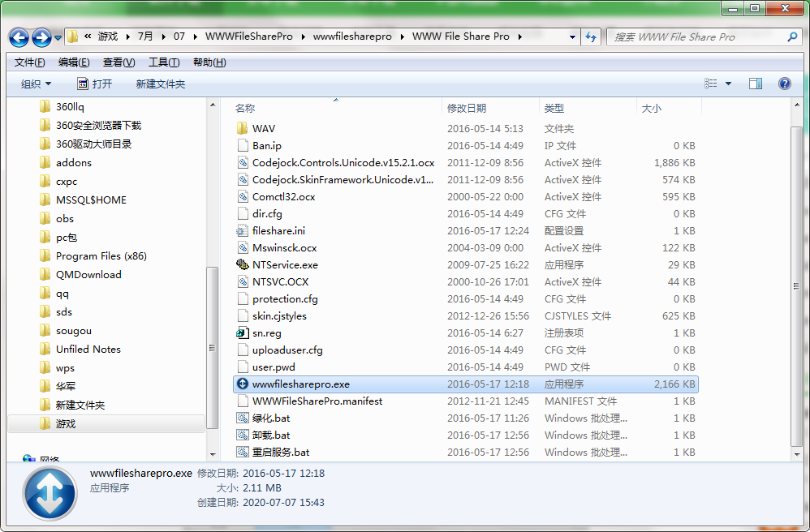Toggle the preview pane icon
Image resolution: width=810 pixels, height=532 pixels.
tap(756, 83)
